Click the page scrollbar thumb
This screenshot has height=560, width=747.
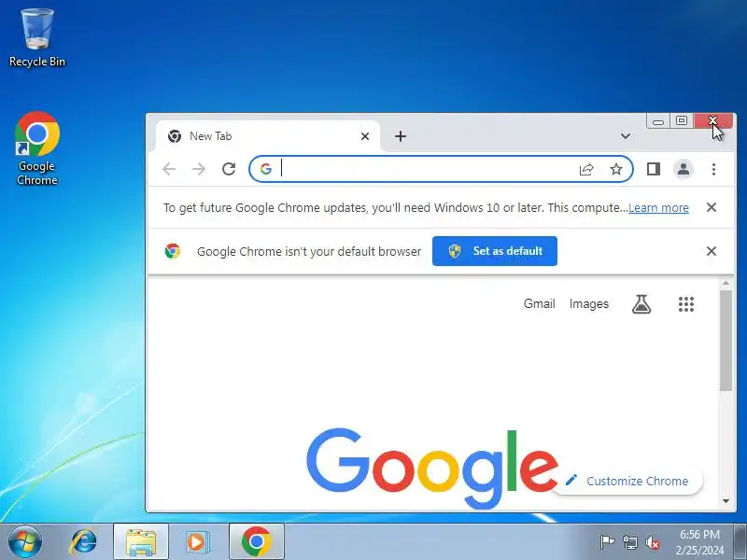click(726, 341)
